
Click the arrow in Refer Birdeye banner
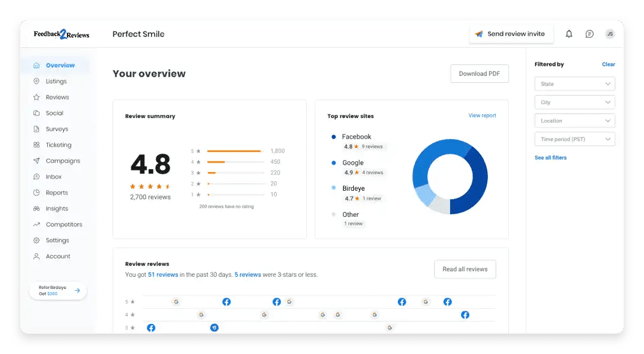77,291
